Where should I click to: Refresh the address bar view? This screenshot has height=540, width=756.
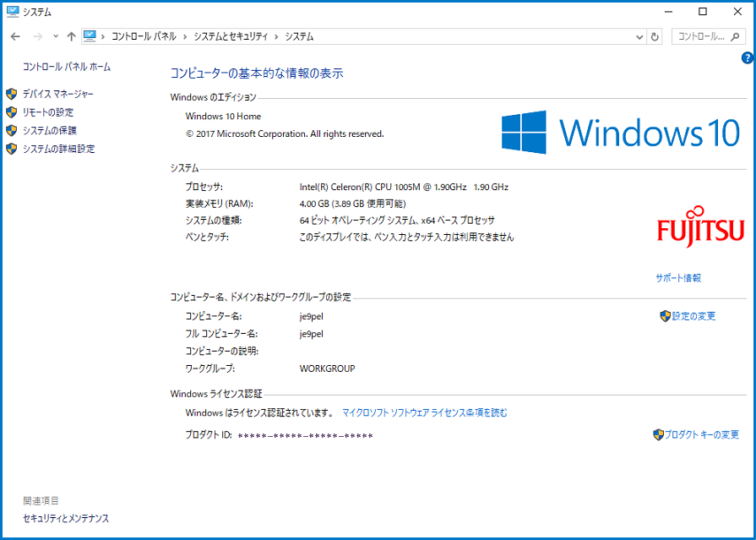[x=655, y=36]
